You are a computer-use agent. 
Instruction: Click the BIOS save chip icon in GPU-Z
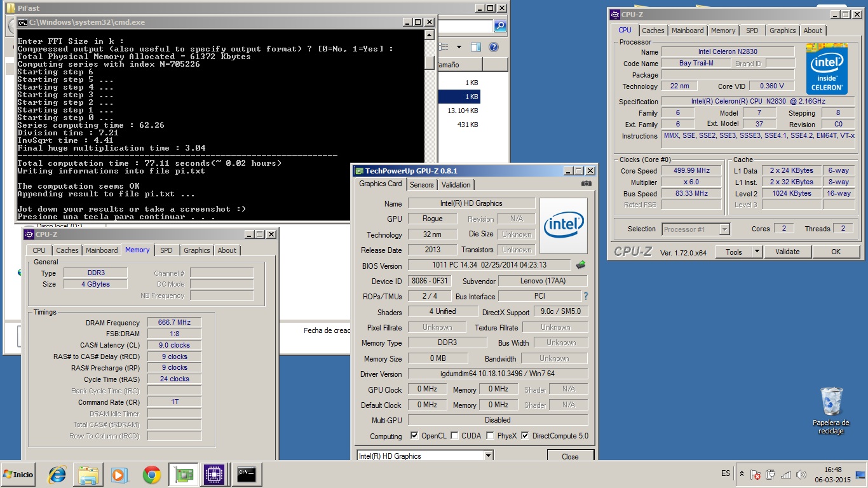[581, 264]
